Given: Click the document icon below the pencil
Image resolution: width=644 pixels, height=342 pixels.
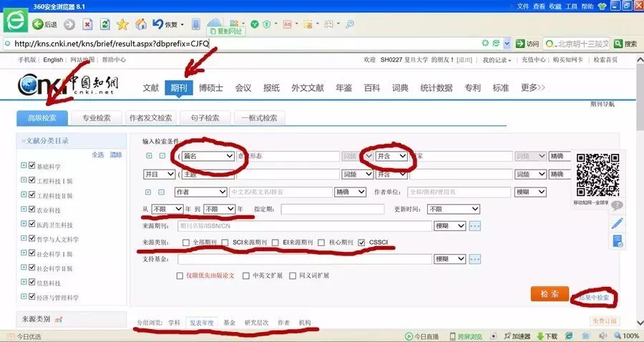Looking at the screenshot, I should (x=618, y=241).
